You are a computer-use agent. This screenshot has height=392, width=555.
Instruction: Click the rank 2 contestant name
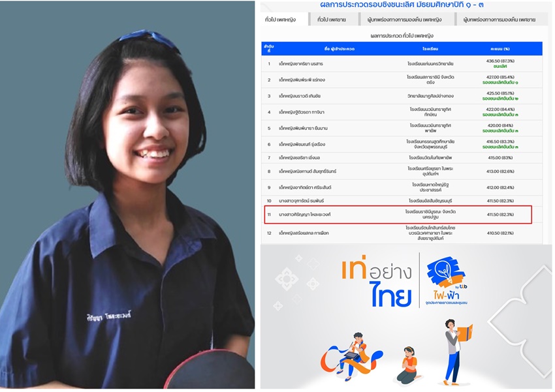(x=302, y=80)
